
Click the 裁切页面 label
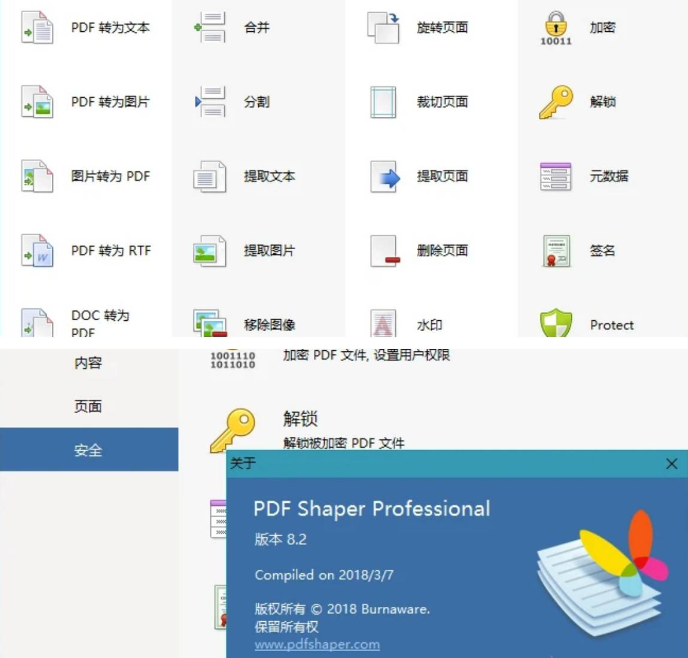(x=442, y=102)
